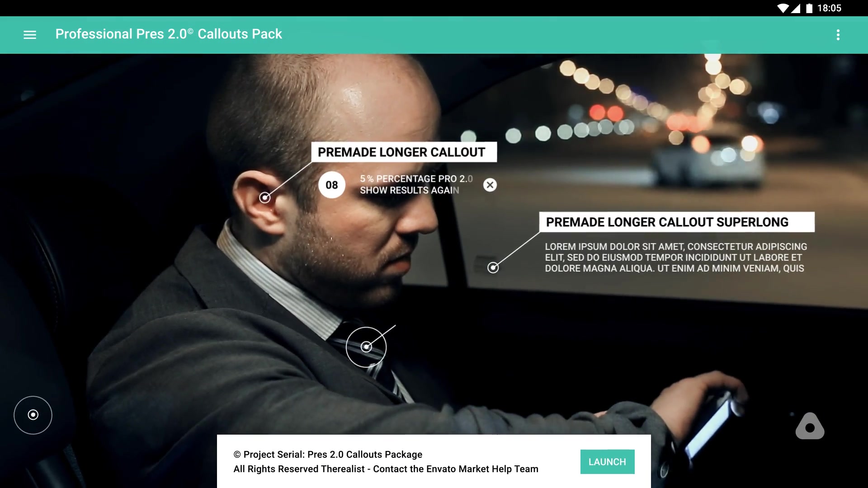Tap the circular target button bottom-left
The image size is (868, 488).
[33, 415]
